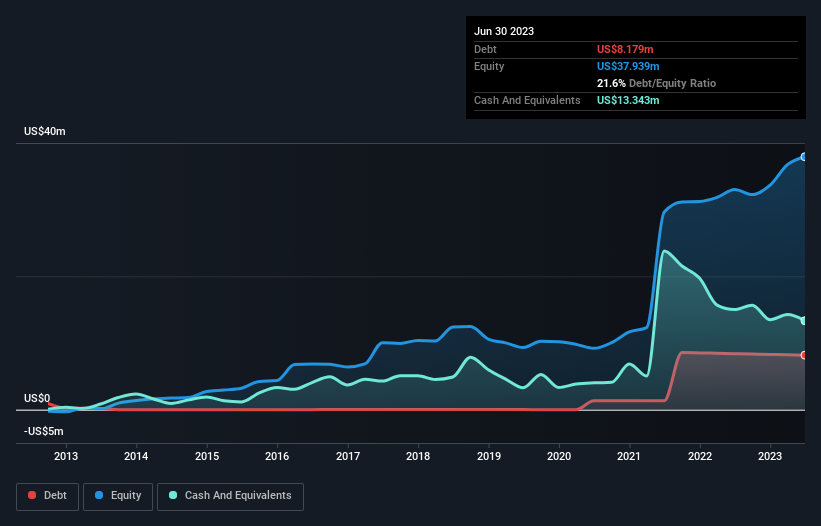Click the Equity row label in tooltip
Image resolution: width=821 pixels, height=526 pixels.
click(489, 66)
